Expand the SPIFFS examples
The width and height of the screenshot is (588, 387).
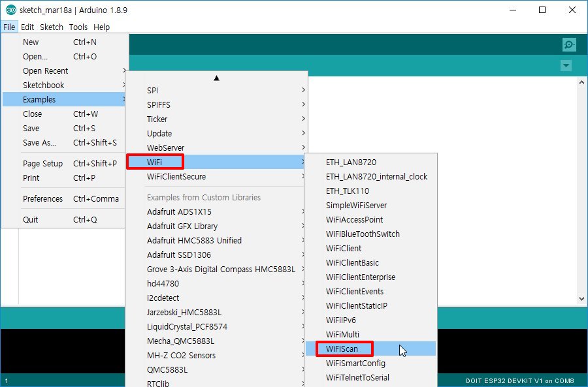[216, 104]
